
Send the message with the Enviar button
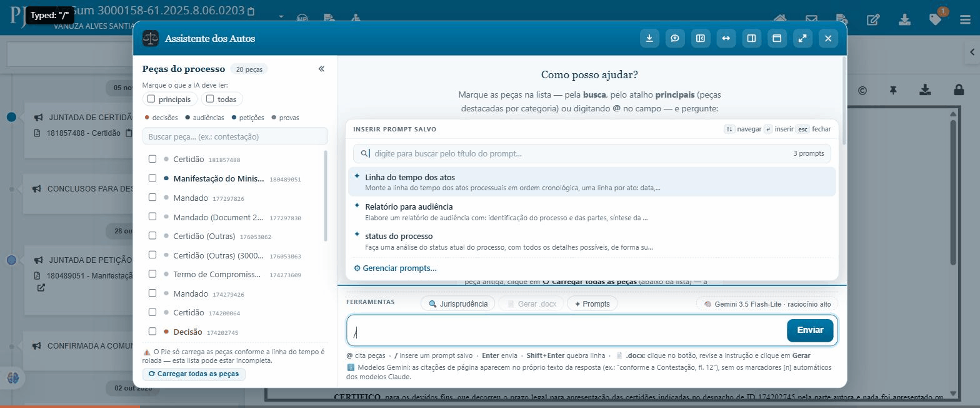point(810,330)
